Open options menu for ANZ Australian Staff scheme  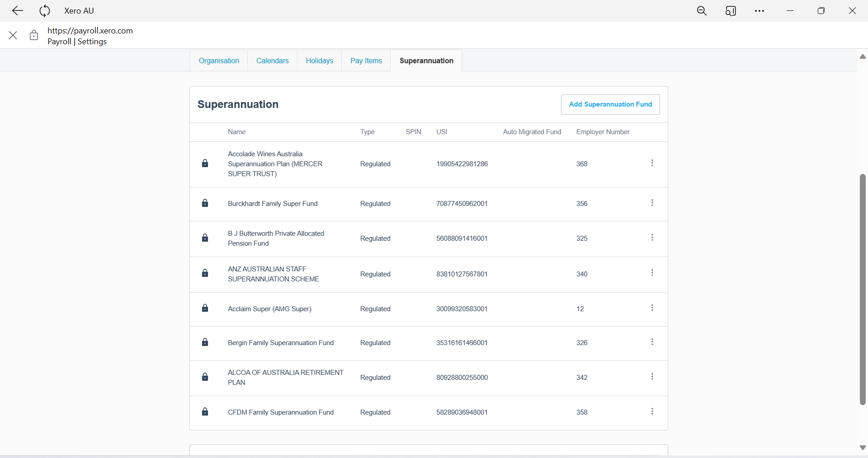[x=652, y=273]
